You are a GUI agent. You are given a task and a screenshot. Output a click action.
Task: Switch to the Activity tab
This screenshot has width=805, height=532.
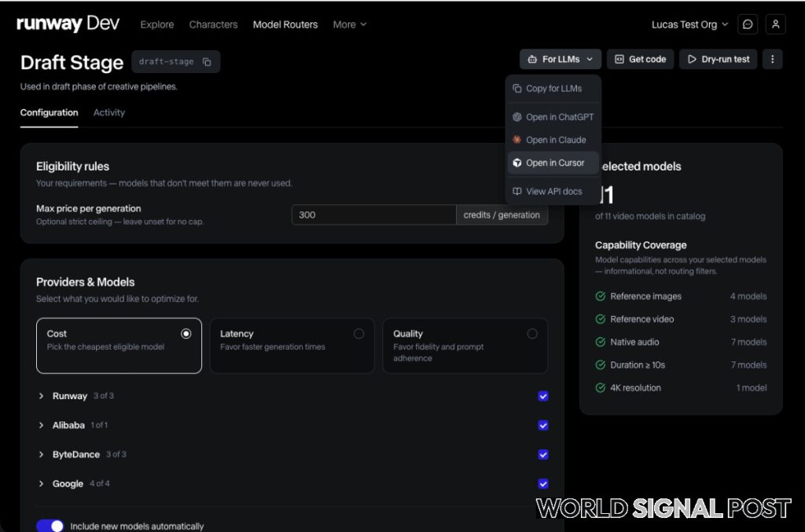pyautogui.click(x=108, y=112)
